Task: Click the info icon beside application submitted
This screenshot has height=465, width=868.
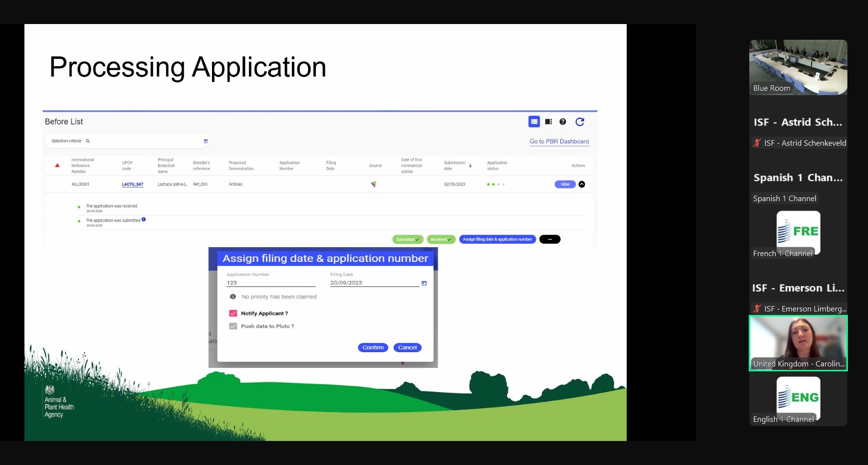Action: (x=144, y=220)
